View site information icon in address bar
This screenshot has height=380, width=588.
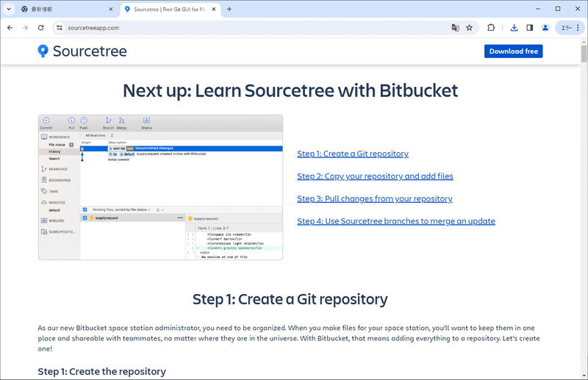(60, 28)
